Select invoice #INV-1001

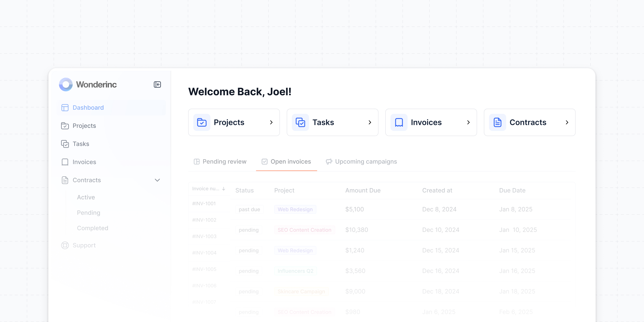click(204, 203)
